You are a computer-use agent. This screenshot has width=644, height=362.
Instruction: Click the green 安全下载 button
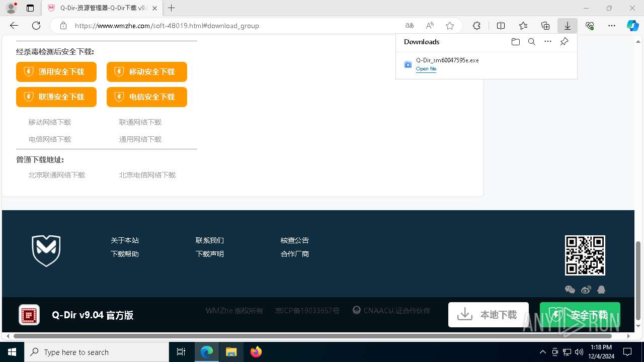pos(580,315)
